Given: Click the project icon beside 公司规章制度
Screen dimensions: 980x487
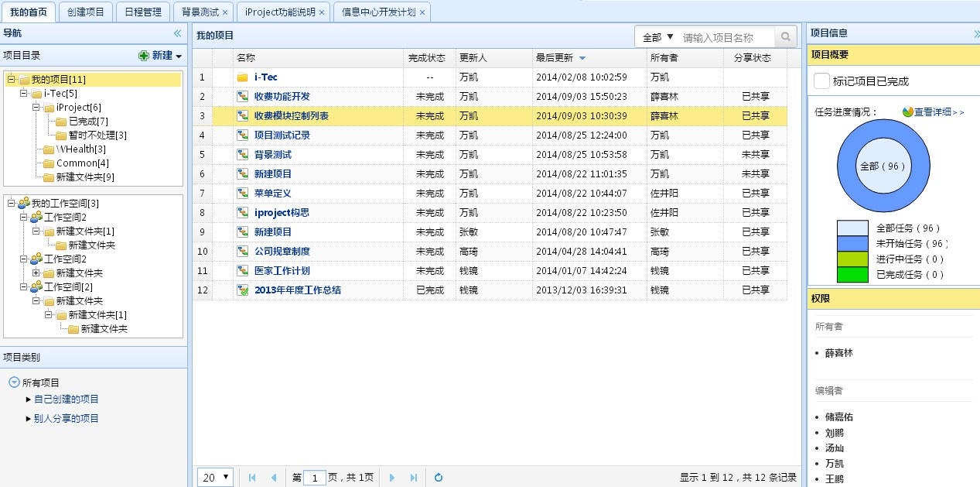Looking at the screenshot, I should point(243,252).
